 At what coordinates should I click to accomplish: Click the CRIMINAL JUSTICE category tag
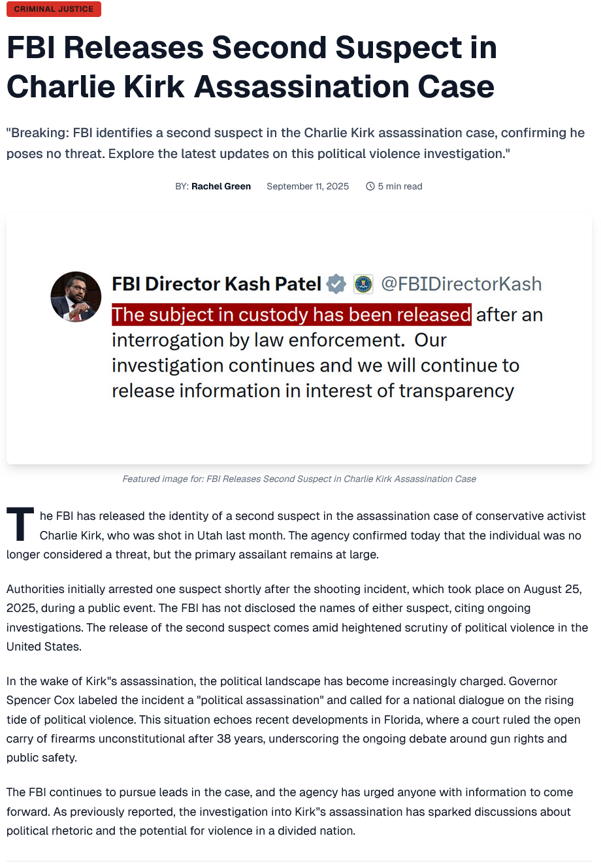point(54,9)
